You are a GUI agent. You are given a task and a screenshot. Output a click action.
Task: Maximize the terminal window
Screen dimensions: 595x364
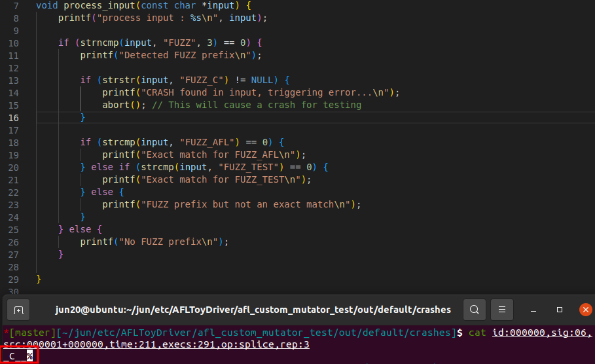click(560, 310)
